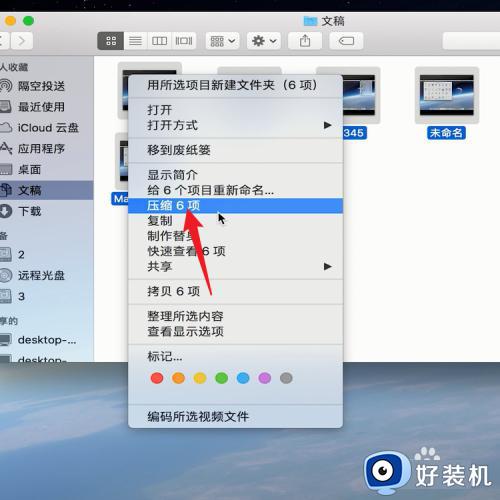
Task: Choose 压缩 6 项 from context menu
Action: 235,206
